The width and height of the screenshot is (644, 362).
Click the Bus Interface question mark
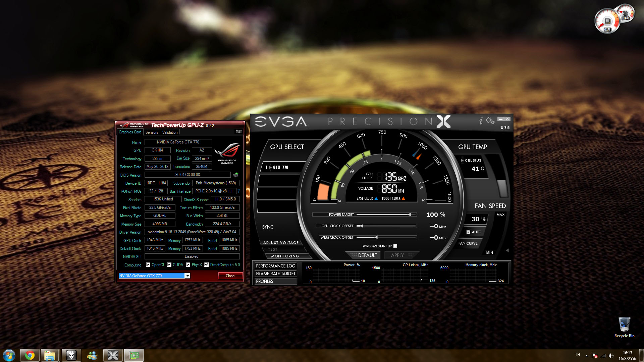click(x=239, y=191)
